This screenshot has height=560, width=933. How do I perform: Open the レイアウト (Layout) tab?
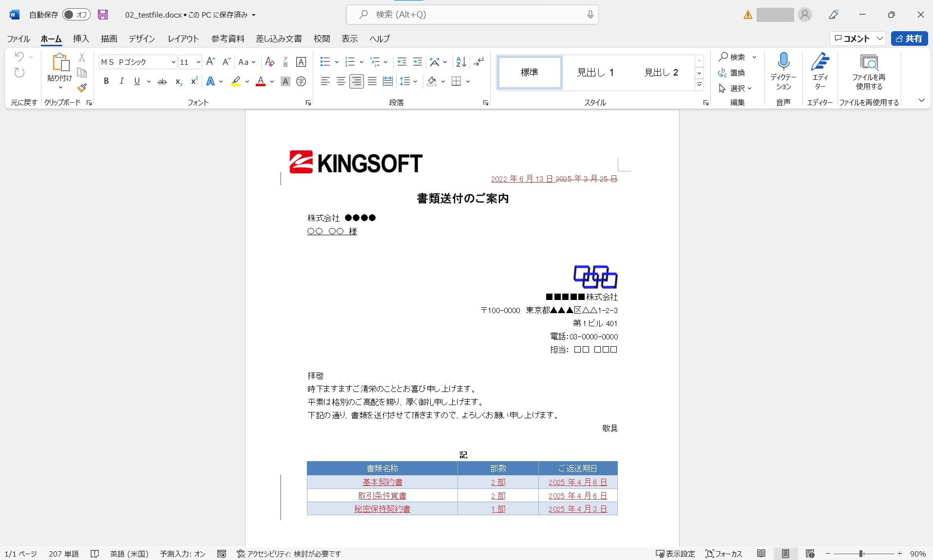(183, 38)
